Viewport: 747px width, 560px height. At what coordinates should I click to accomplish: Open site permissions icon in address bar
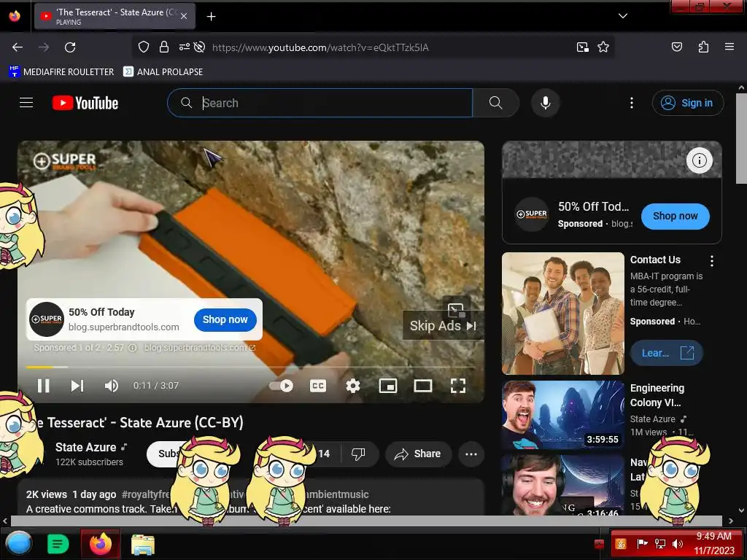[x=184, y=47]
